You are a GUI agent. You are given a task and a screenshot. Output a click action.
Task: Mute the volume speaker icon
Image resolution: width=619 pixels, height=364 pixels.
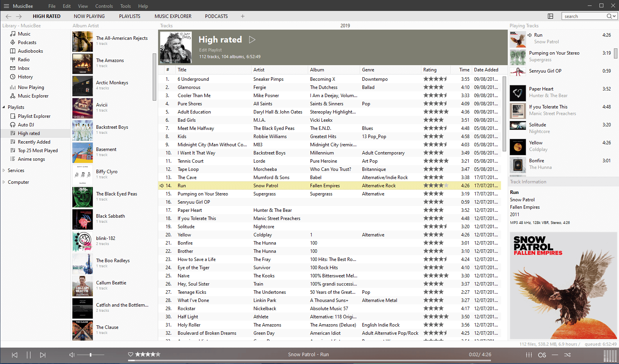pos(71,355)
